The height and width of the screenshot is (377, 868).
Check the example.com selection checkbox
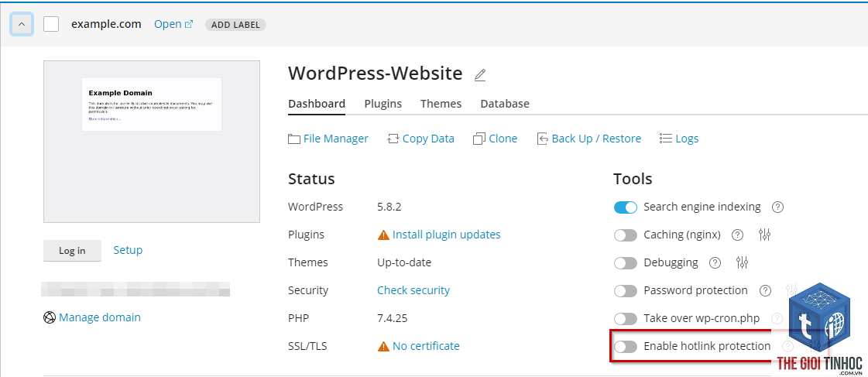(51, 24)
